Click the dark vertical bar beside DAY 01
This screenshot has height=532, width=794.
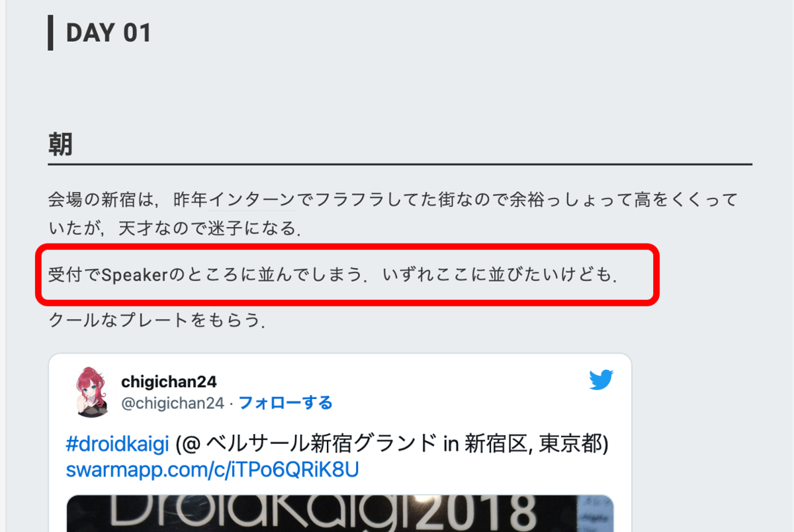click(x=50, y=33)
